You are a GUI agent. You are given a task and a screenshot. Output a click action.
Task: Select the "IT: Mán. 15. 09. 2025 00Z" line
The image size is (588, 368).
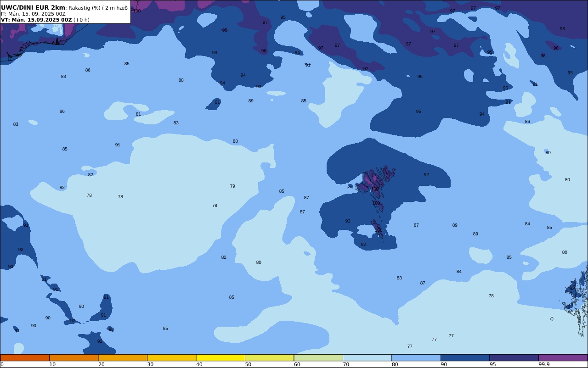pos(33,14)
